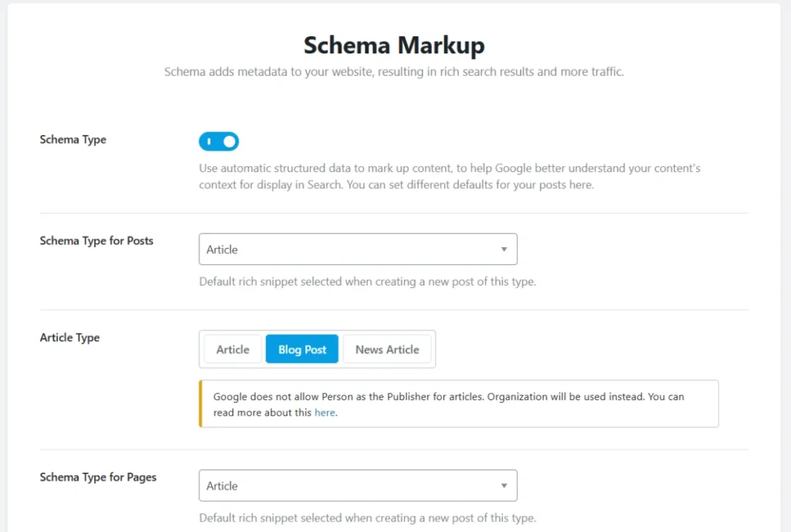Click the Schema Type label
The image size is (791, 532).
(73, 140)
